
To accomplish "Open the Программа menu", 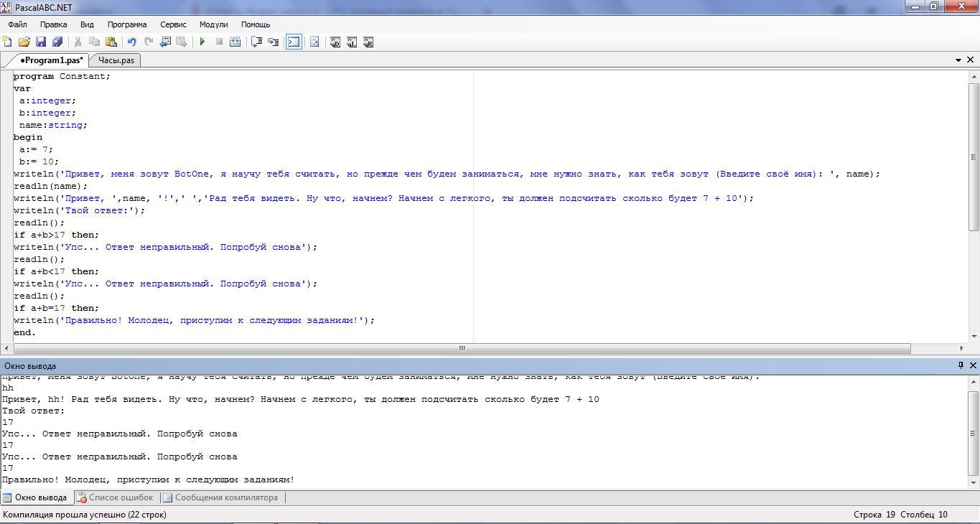I will coord(127,24).
